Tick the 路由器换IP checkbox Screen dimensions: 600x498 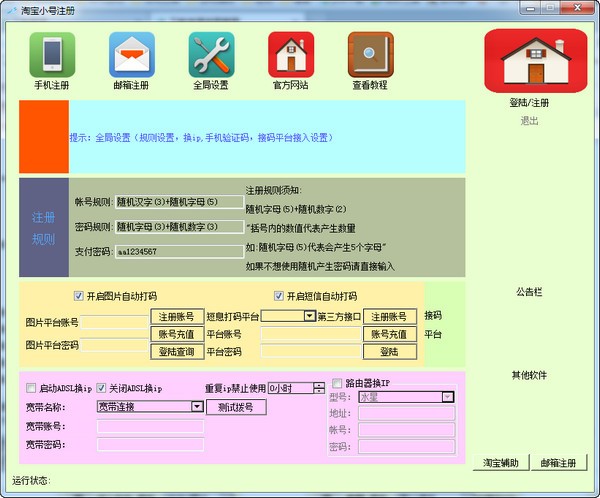(x=337, y=383)
